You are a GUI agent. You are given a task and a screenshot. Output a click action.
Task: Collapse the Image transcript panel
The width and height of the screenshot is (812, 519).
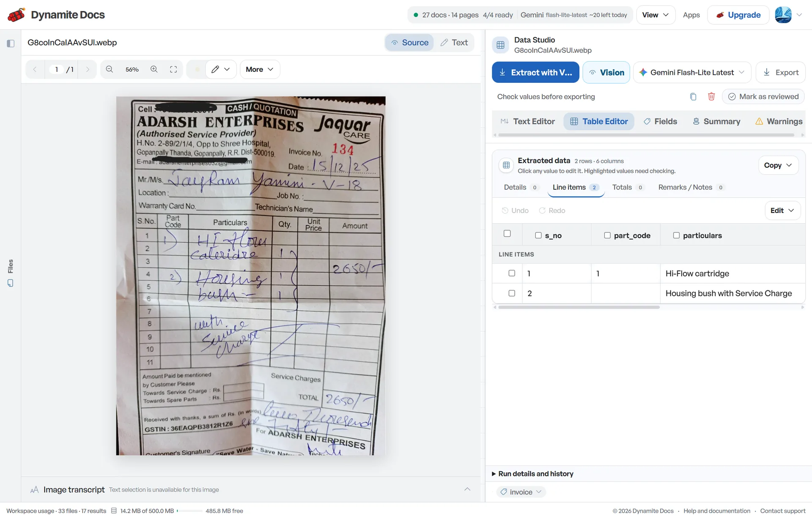tap(467, 489)
